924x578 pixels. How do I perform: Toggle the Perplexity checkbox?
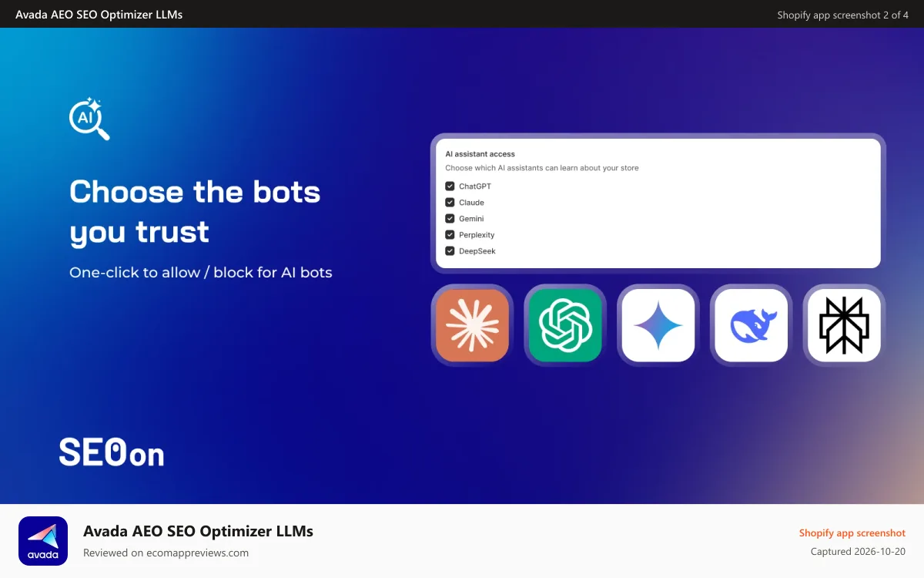[450, 235]
